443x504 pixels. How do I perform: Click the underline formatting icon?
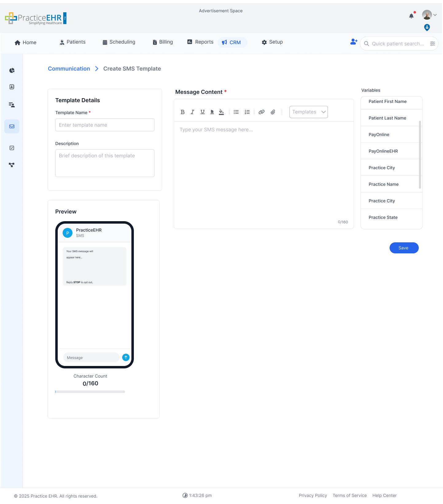pyautogui.click(x=203, y=112)
